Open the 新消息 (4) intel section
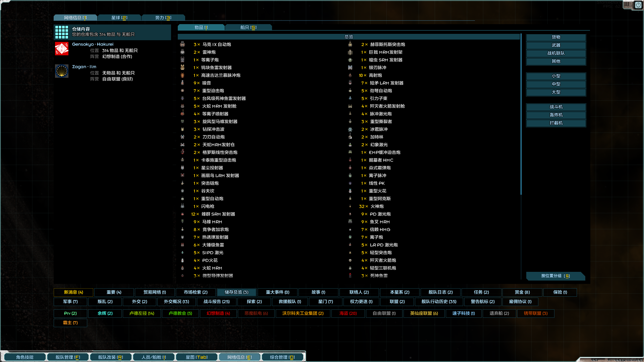This screenshot has height=362, width=644. pyautogui.click(x=73, y=292)
